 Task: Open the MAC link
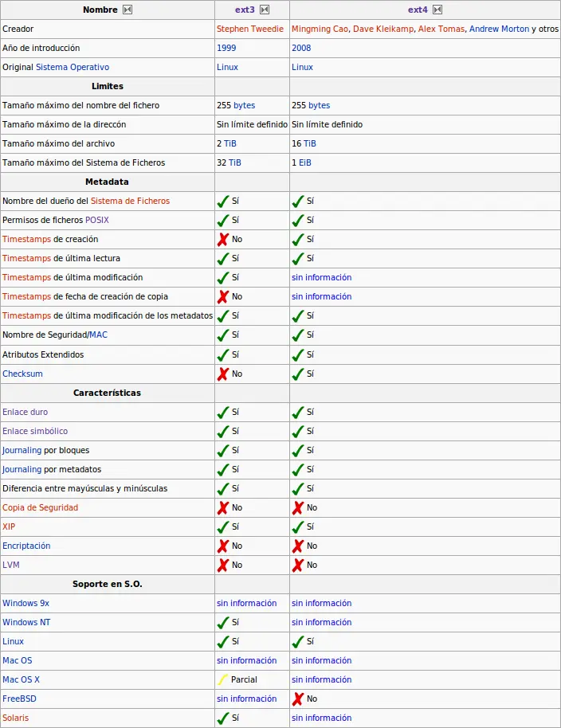tap(99, 335)
